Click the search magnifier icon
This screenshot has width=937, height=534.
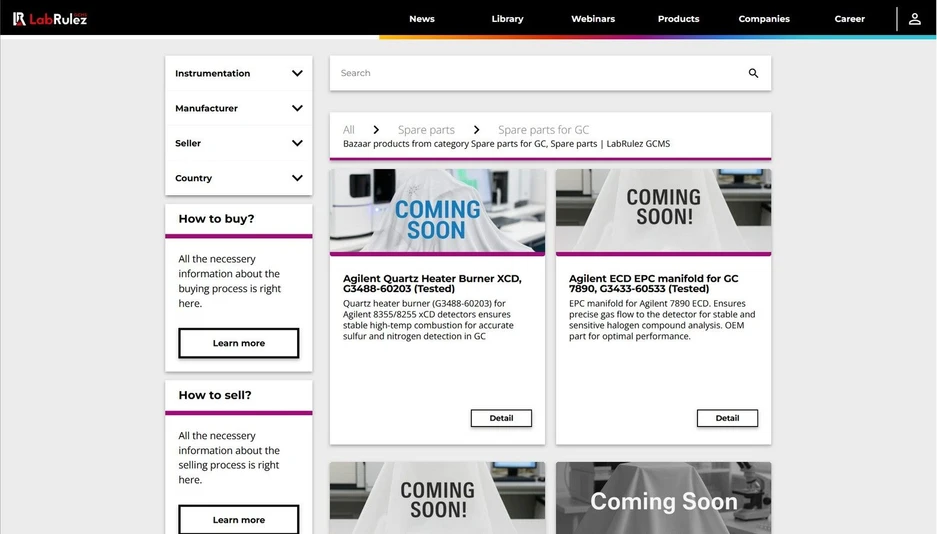pyautogui.click(x=753, y=73)
